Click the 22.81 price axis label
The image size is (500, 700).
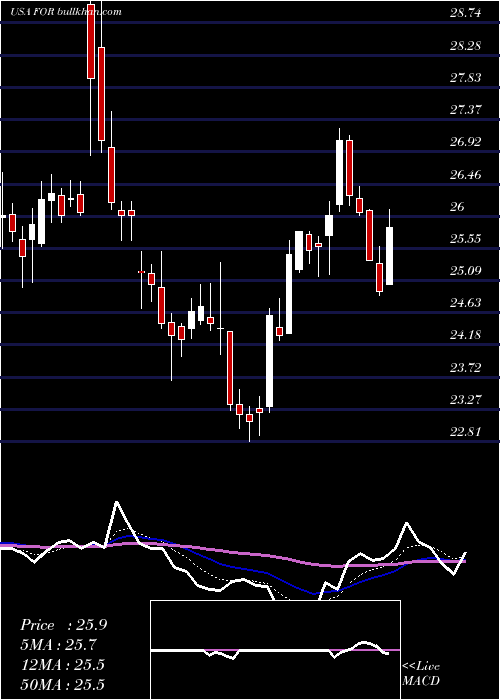466,432
